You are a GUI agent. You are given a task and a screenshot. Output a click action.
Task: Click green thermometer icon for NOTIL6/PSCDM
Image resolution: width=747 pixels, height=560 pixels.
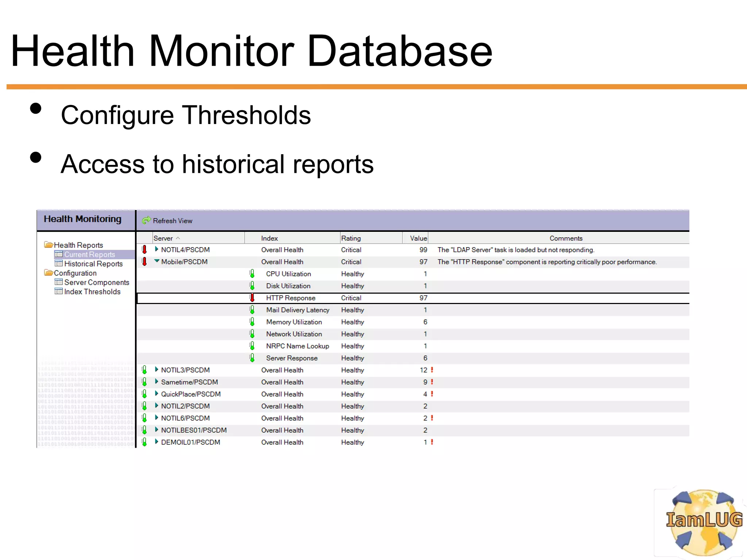pyautogui.click(x=144, y=418)
